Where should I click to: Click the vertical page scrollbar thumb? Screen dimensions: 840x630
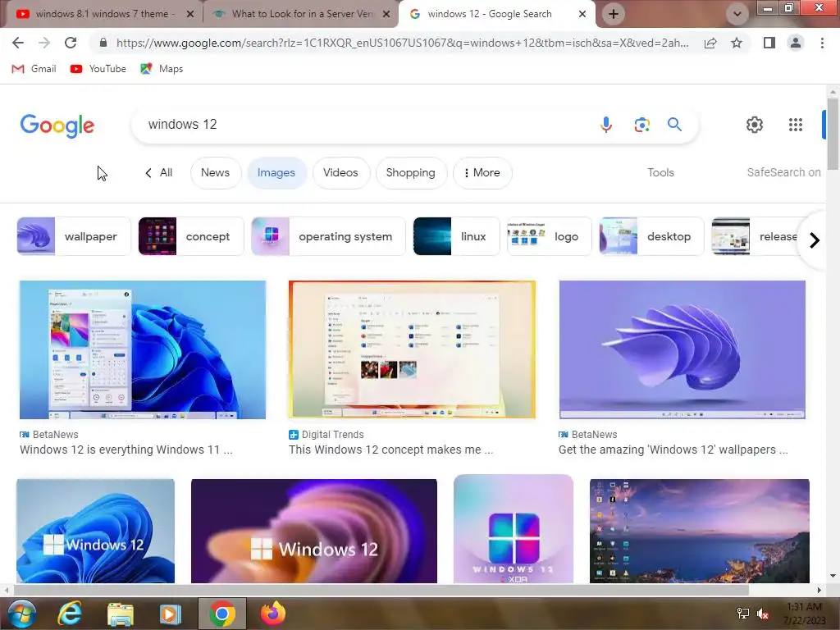click(833, 134)
